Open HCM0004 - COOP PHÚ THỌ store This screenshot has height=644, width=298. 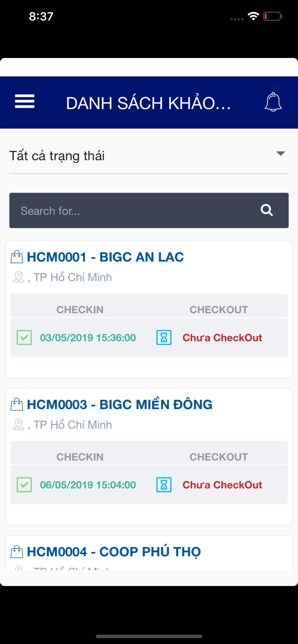pyautogui.click(x=114, y=552)
